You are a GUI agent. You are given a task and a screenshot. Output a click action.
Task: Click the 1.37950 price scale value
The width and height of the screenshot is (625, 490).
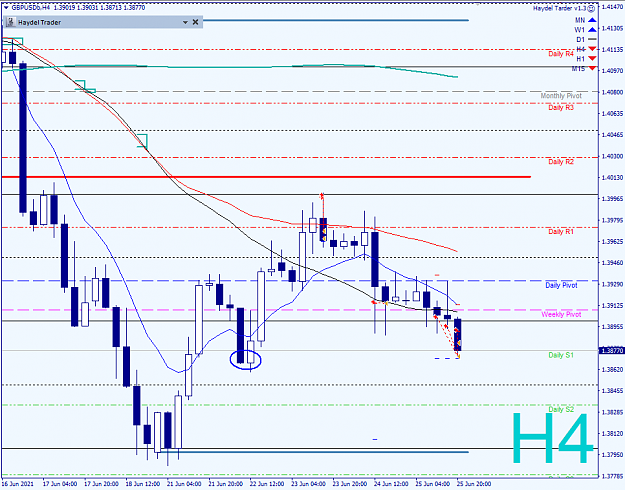[x=612, y=455]
